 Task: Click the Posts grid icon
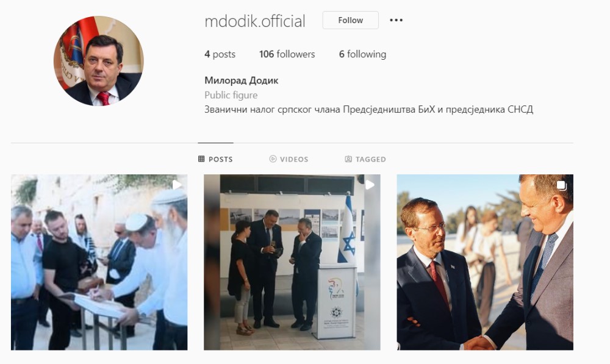coord(201,159)
